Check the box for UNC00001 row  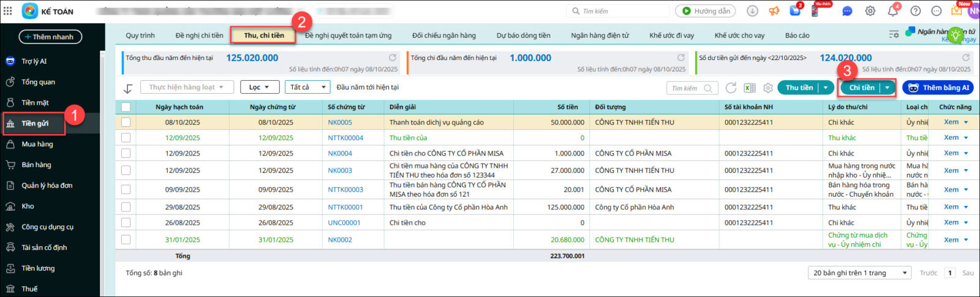pyautogui.click(x=126, y=223)
